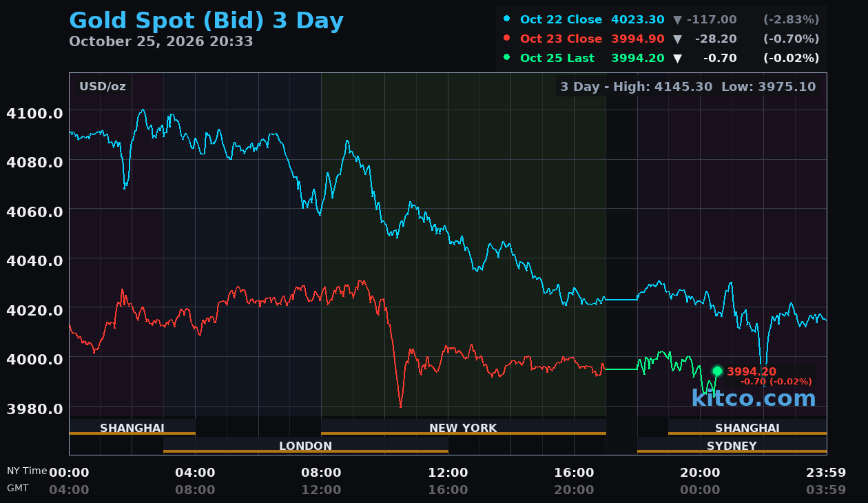
Task: Click the 08:00 NY time tick label
Action: (321, 473)
